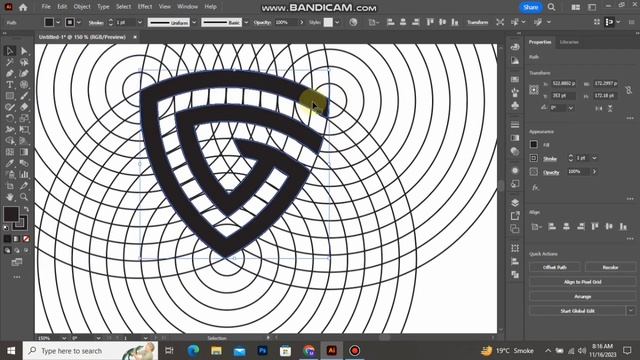Swap fill and stroke colors
640x360 pixels.
(27, 209)
